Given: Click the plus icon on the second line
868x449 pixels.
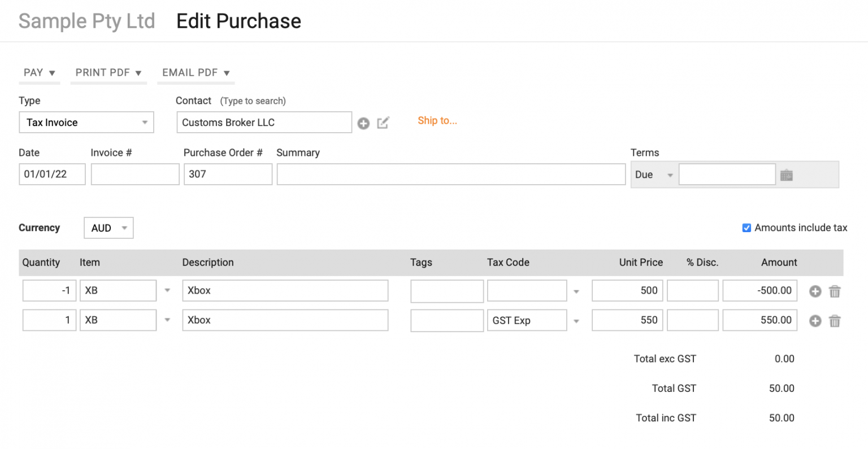Looking at the screenshot, I should pos(815,320).
